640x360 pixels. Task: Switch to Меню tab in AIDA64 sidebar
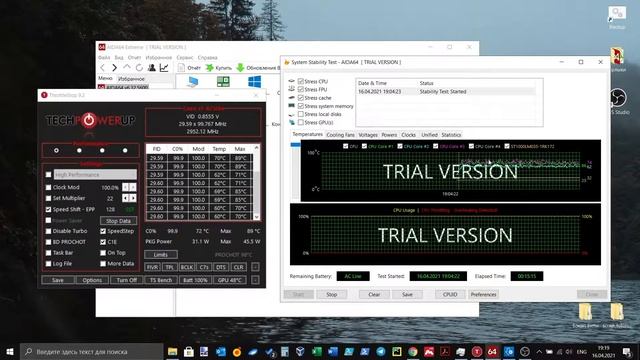click(105, 78)
